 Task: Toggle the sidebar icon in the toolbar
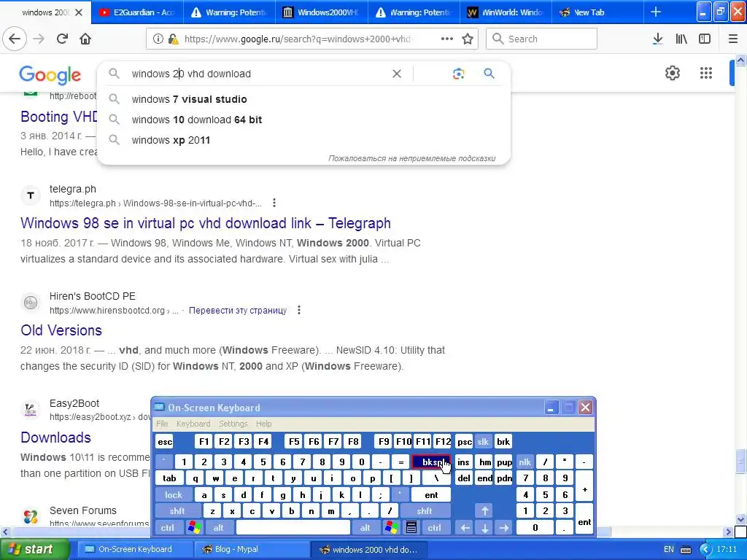point(705,39)
